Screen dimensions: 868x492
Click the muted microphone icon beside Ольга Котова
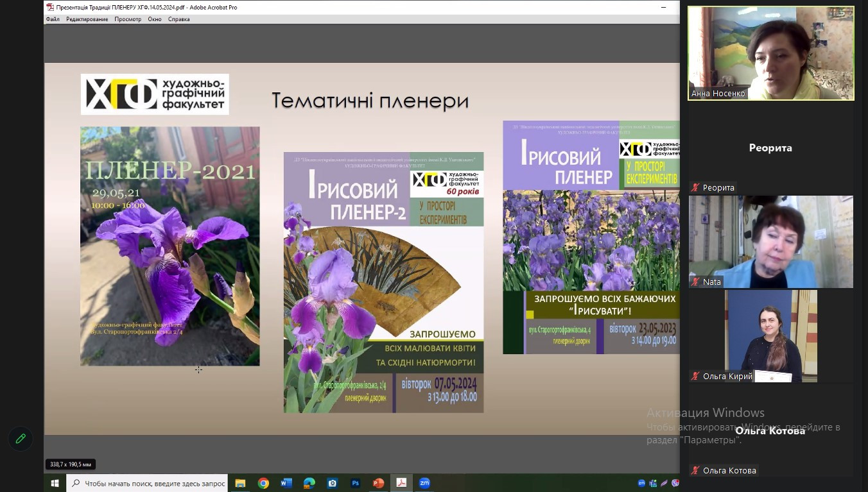695,471
